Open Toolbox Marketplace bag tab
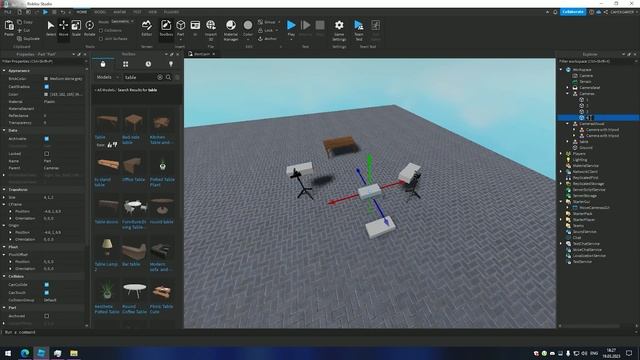 (x=103, y=64)
